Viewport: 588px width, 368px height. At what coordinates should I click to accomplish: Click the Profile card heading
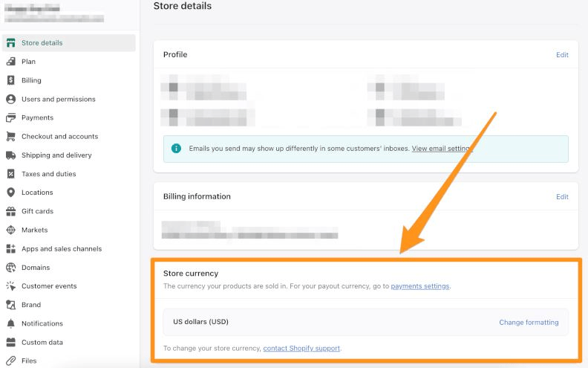pos(175,54)
